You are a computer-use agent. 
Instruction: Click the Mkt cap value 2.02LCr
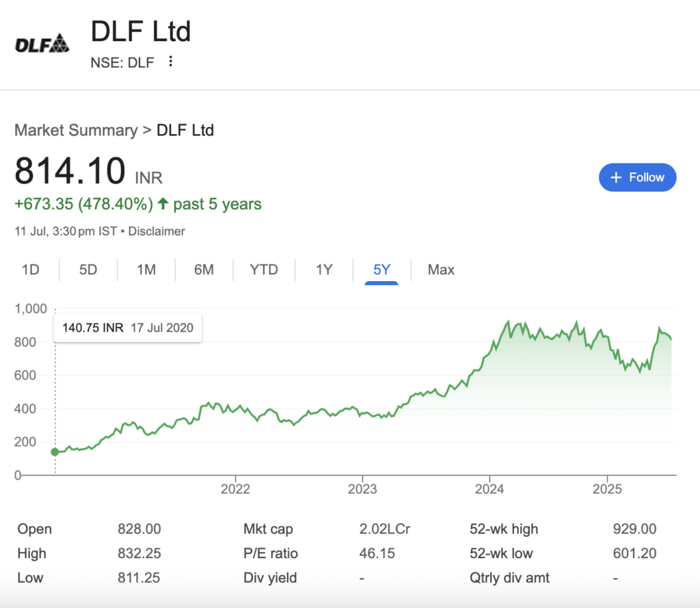point(385,529)
